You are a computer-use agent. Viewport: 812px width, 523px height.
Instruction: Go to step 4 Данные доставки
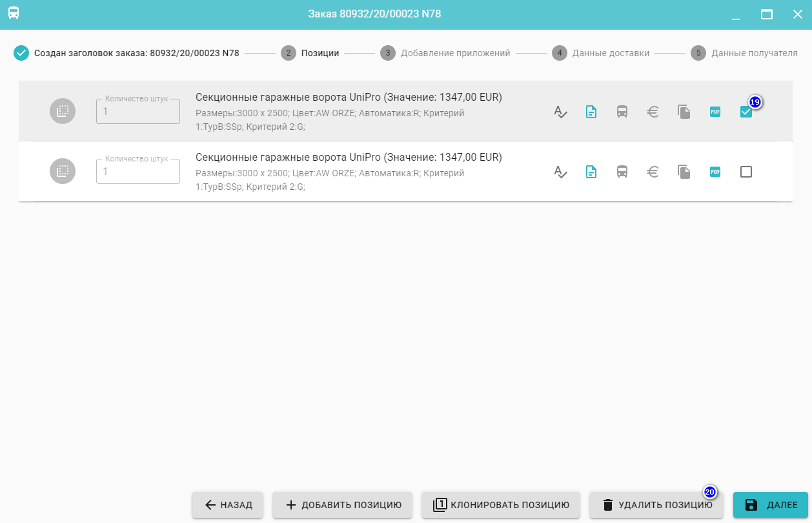click(x=602, y=53)
